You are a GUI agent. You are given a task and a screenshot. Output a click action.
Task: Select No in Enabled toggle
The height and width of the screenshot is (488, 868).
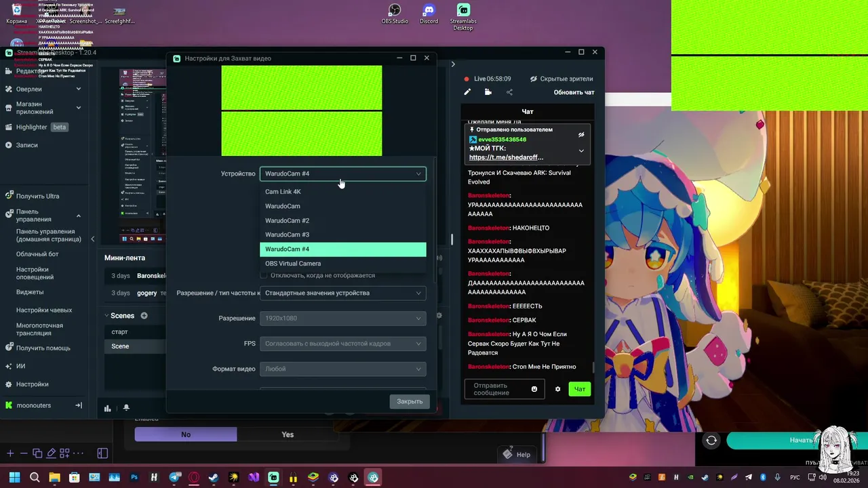point(186,434)
